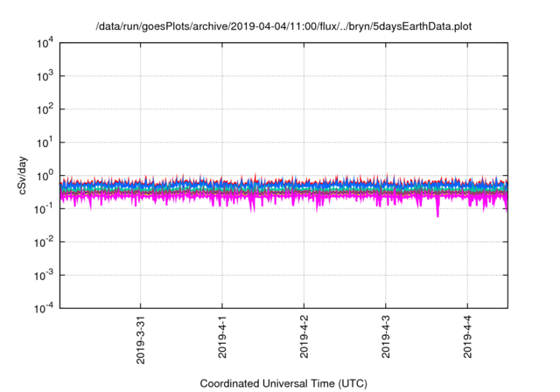The image size is (560, 392).
Task: Click the 2019-4-3 date label
Action: coord(386,336)
